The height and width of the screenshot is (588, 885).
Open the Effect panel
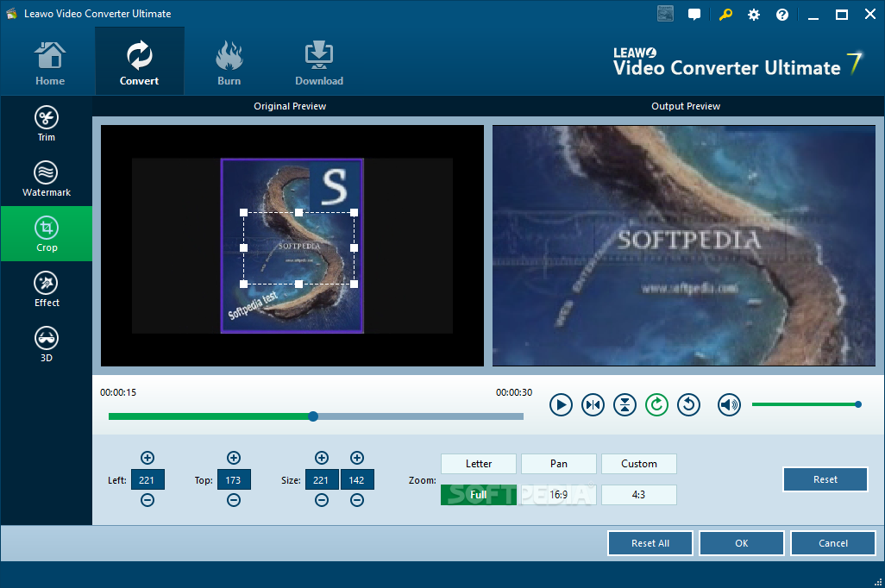pos(47,290)
